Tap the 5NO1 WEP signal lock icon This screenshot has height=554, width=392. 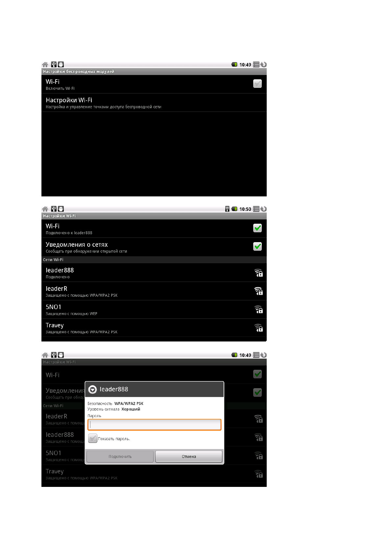[258, 310]
